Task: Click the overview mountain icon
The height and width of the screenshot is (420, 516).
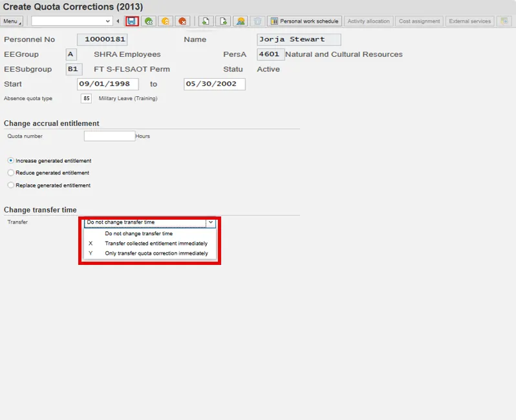Action: pos(241,21)
